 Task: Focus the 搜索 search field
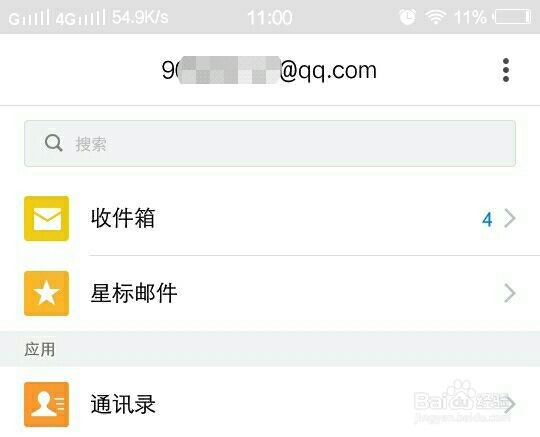point(270,143)
